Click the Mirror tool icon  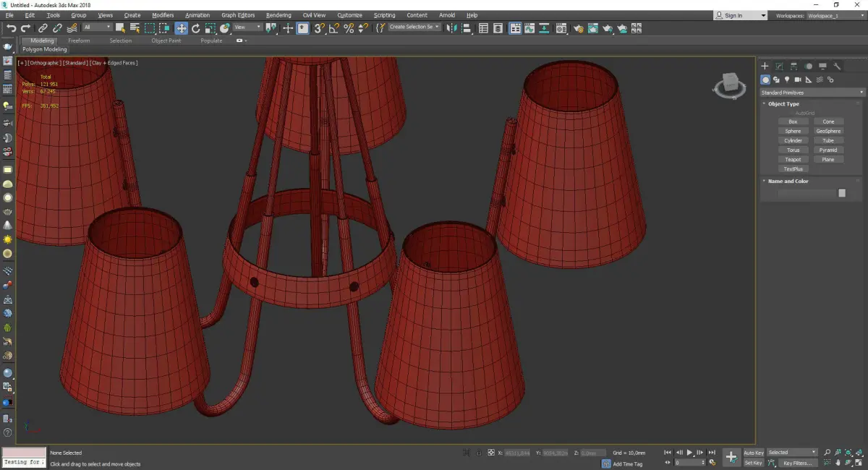[x=452, y=28]
